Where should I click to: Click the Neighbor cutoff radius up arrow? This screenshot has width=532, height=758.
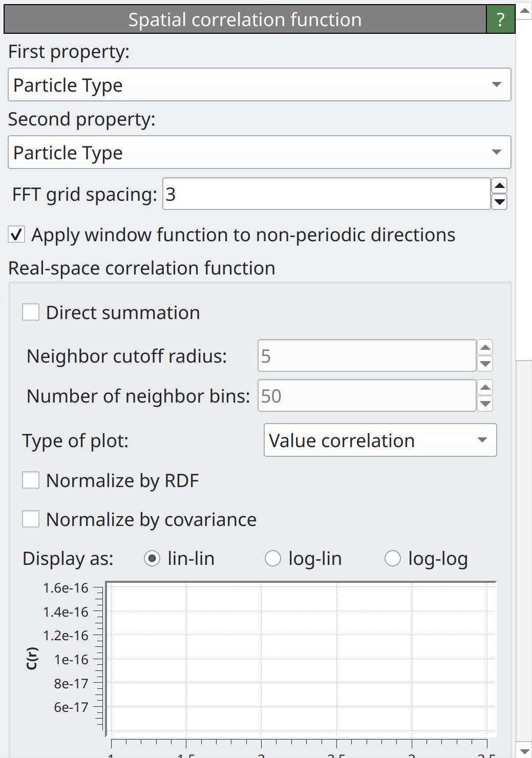tap(485, 348)
